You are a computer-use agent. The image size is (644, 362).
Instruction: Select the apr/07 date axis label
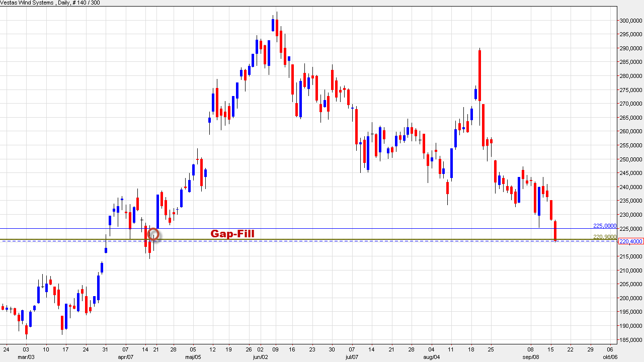tap(126, 357)
